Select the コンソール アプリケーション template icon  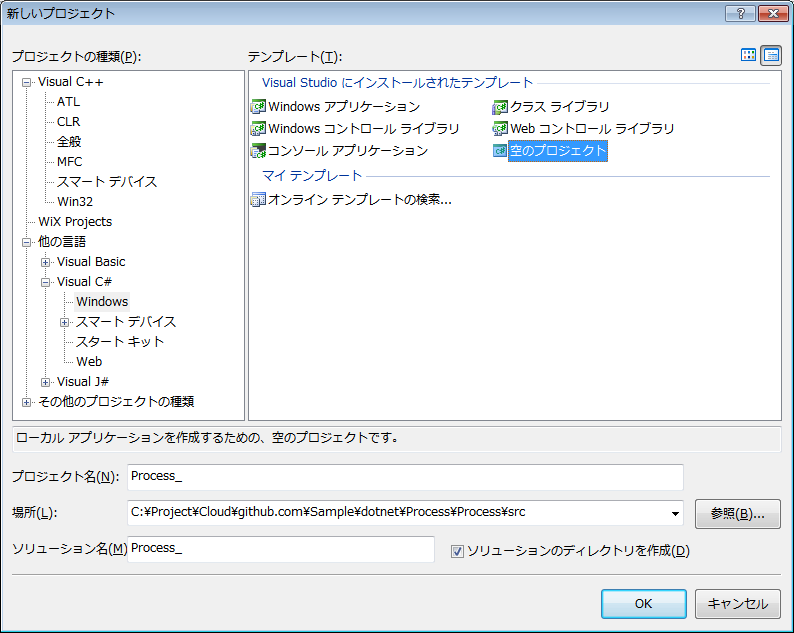coord(258,151)
